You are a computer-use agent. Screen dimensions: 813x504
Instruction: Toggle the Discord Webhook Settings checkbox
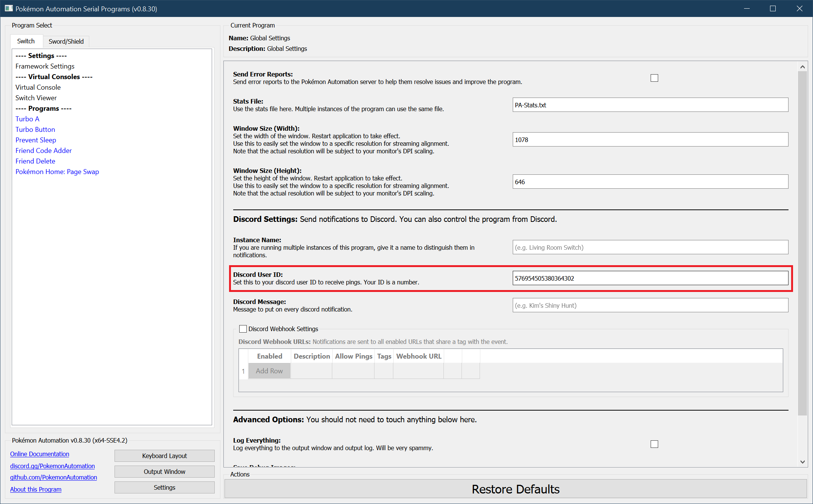tap(243, 329)
